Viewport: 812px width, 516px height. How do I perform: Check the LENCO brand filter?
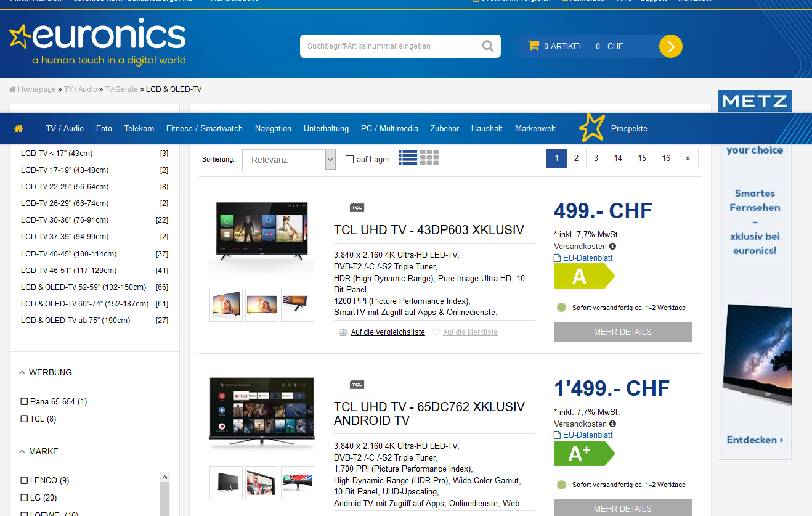(x=25, y=481)
